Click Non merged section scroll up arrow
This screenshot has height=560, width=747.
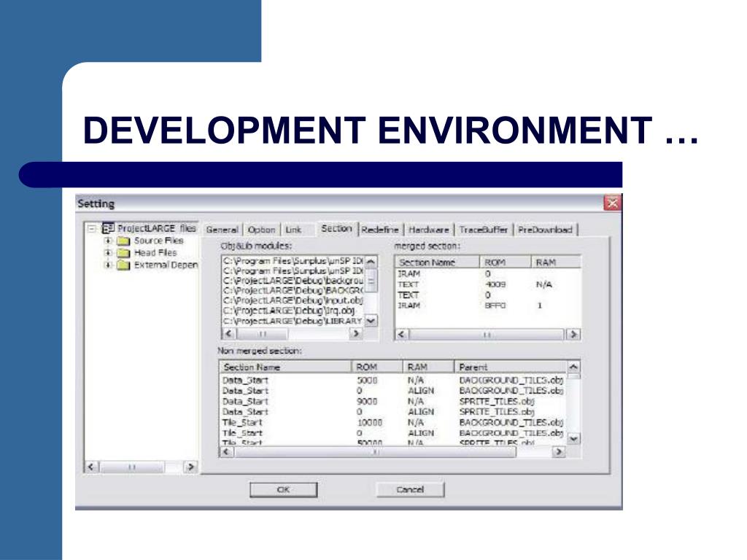573,367
